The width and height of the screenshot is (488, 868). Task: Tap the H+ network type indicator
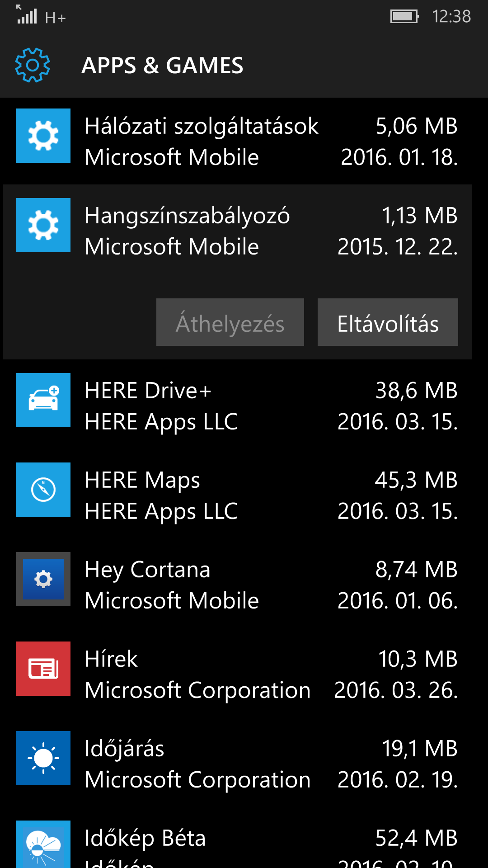click(x=56, y=18)
